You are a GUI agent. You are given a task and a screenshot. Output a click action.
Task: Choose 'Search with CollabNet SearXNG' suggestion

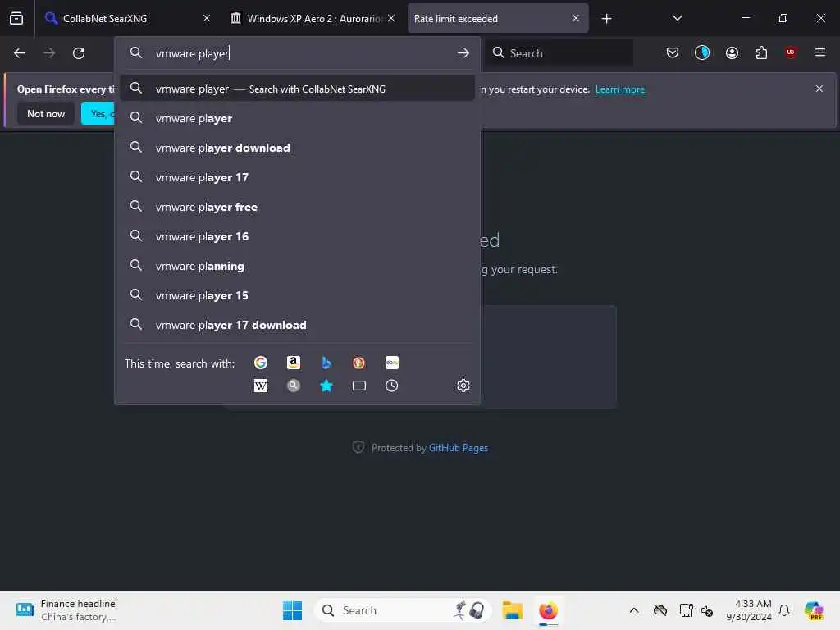tap(297, 89)
